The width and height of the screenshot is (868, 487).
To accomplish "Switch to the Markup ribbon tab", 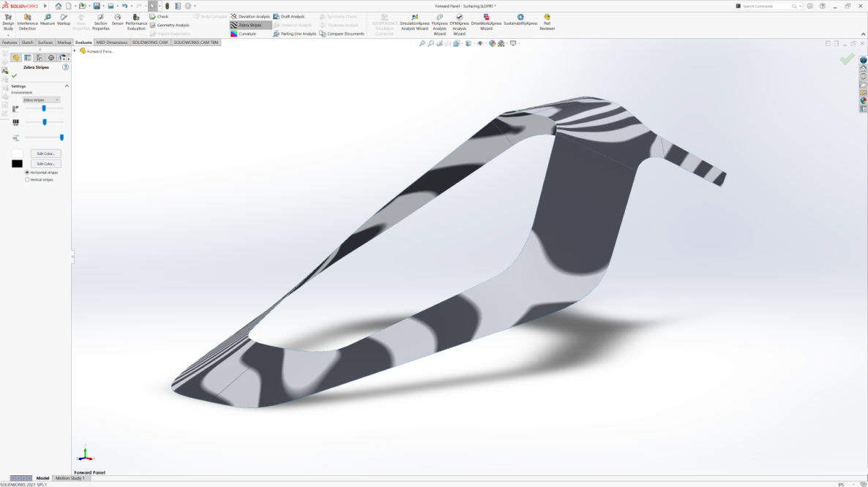I will pyautogui.click(x=64, y=42).
